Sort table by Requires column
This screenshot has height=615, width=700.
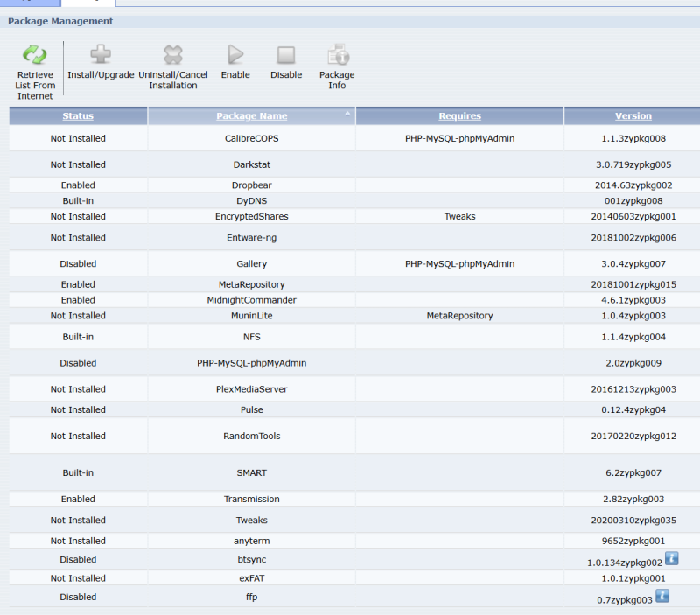(460, 116)
